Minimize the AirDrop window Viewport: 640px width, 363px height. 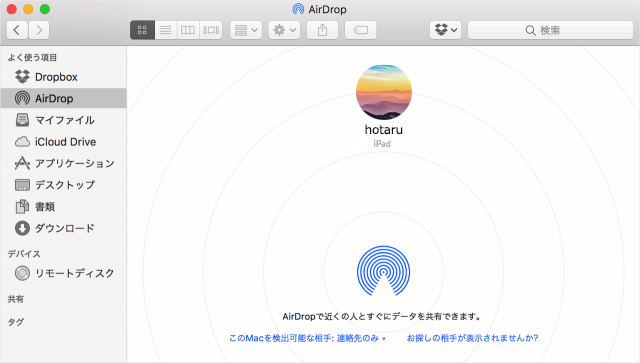[x=28, y=9]
